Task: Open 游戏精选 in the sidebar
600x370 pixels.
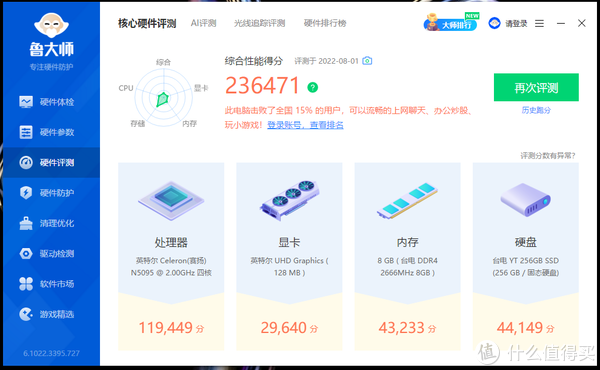Action: click(51, 314)
